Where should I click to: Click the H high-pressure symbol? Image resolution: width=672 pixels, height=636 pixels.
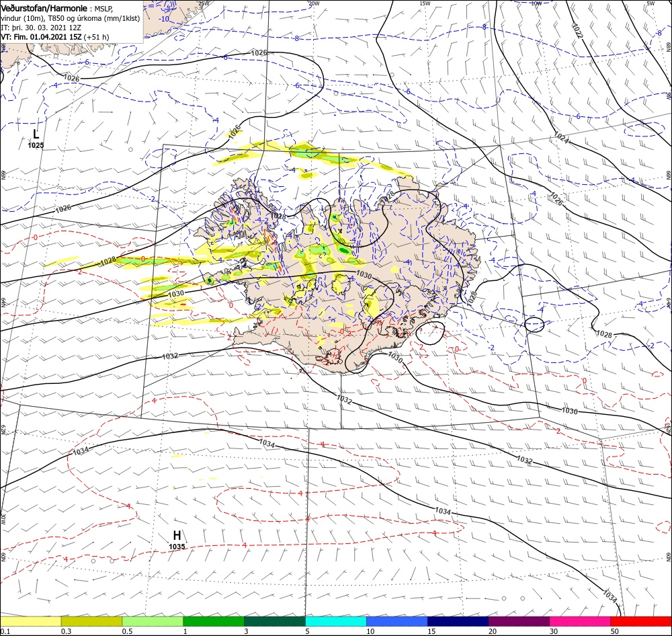(x=177, y=535)
